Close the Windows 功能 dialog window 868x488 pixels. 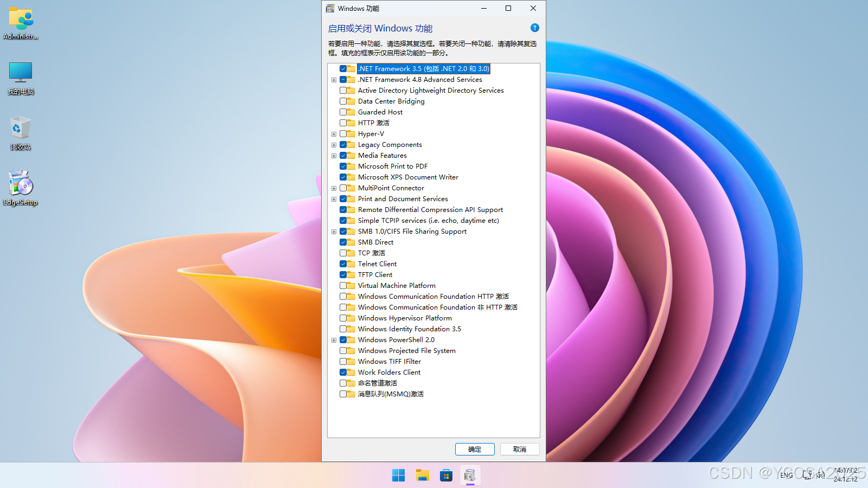pos(533,8)
